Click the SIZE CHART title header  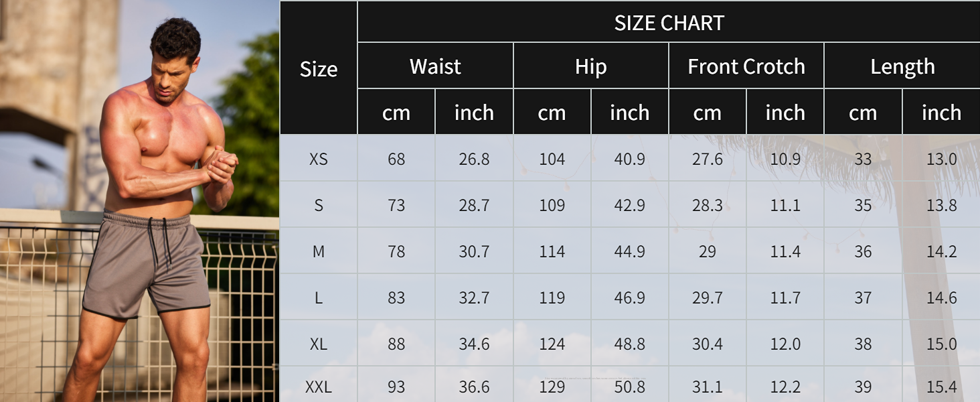669,22
